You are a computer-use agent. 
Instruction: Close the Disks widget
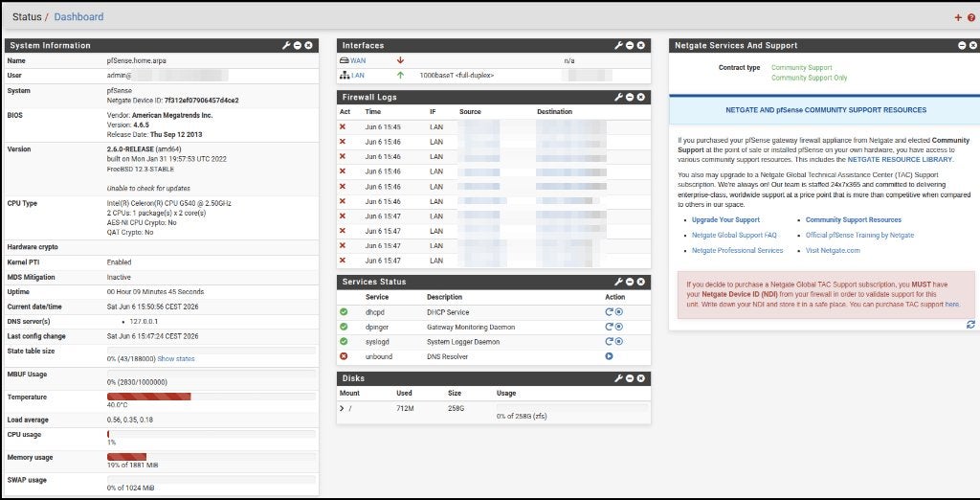coord(640,378)
